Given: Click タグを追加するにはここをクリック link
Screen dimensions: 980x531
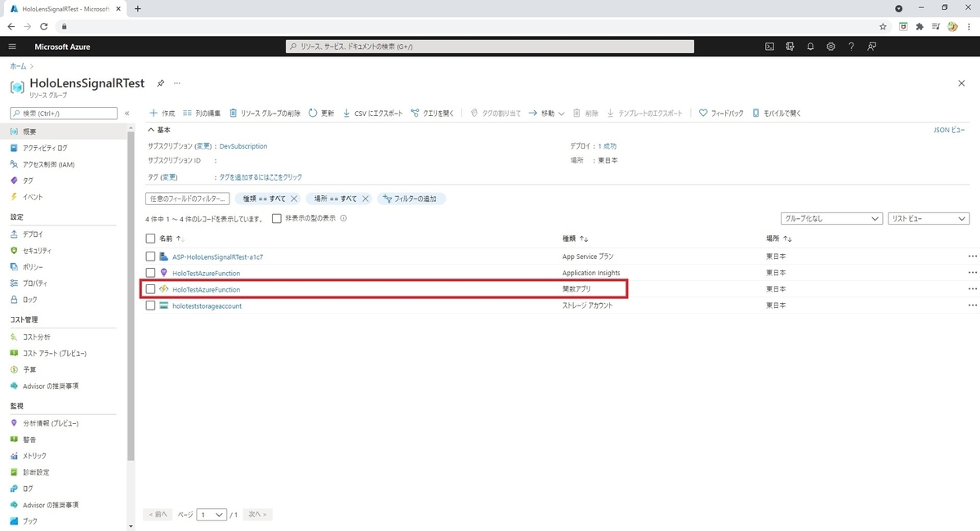Looking at the screenshot, I should tap(261, 176).
